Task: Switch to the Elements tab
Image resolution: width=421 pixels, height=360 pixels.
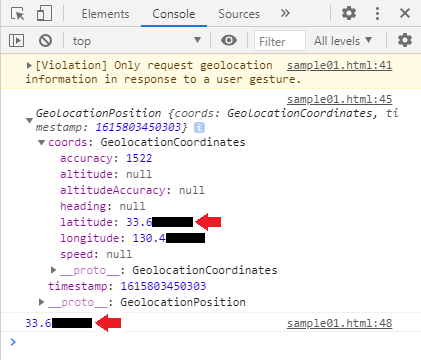Action: pyautogui.click(x=105, y=14)
